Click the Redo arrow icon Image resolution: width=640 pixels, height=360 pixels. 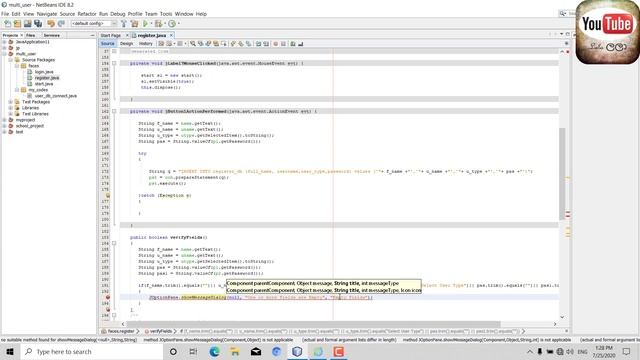click(x=61, y=24)
